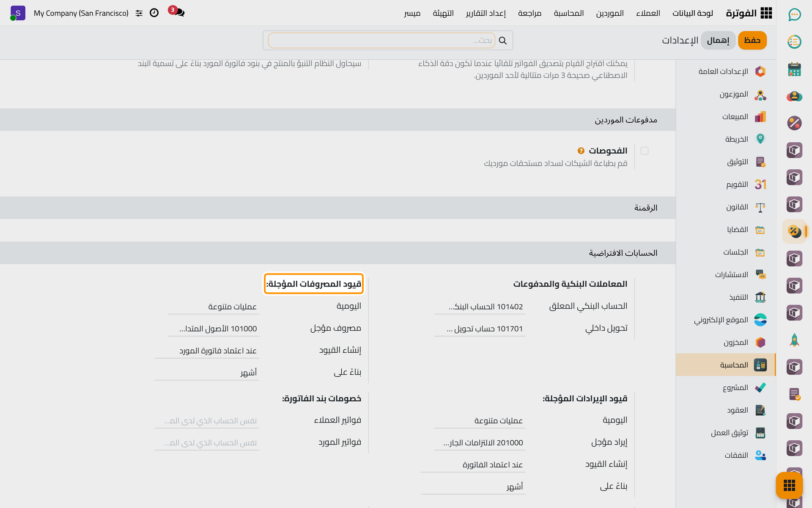Viewport: 812px width, 508px height.
Task: Open مصروف مؤجل account dropdown
Action: (x=214, y=329)
